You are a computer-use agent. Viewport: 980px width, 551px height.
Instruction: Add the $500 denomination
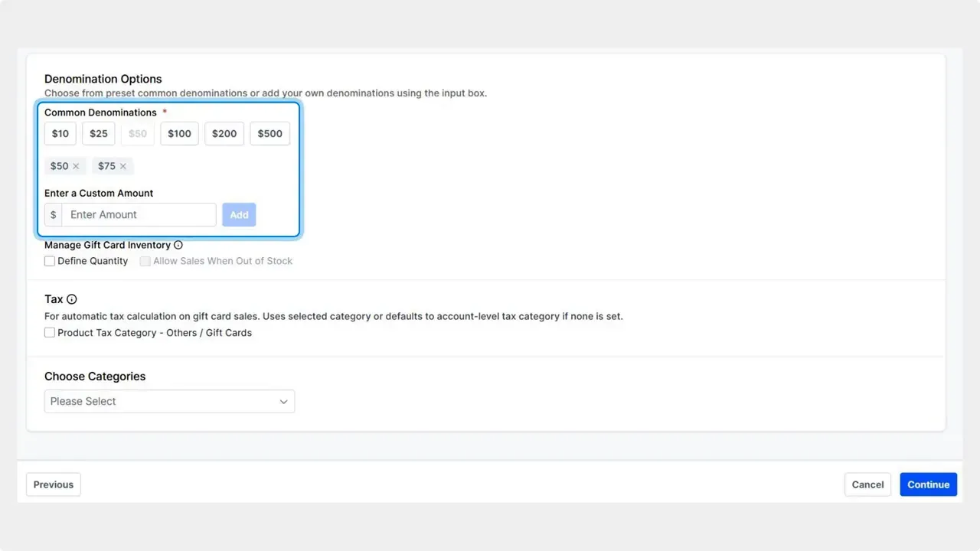[x=269, y=134]
